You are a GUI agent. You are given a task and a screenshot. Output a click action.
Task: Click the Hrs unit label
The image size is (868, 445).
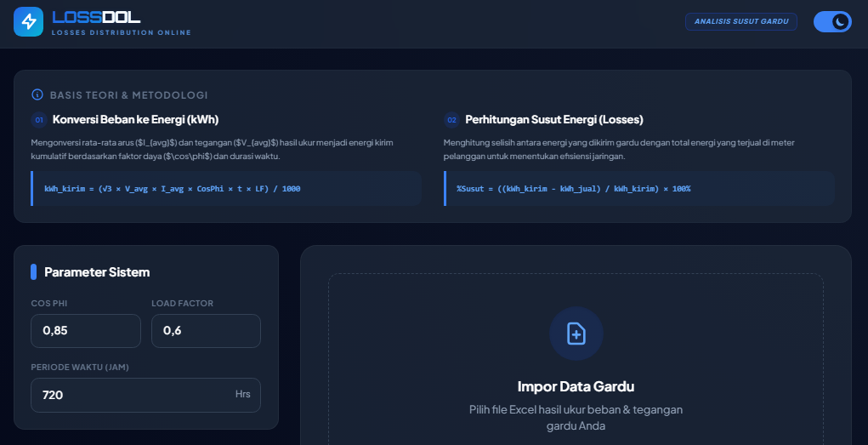[x=242, y=395]
